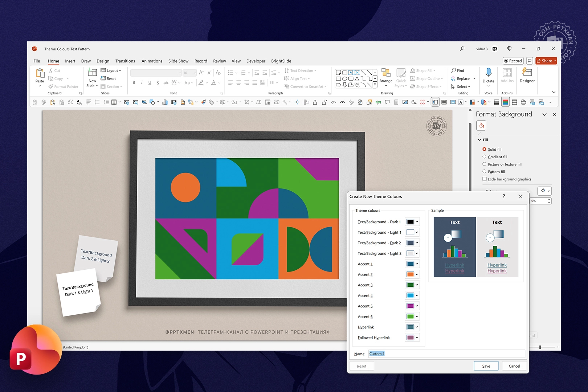Click the search icon in title bar

coord(462,49)
